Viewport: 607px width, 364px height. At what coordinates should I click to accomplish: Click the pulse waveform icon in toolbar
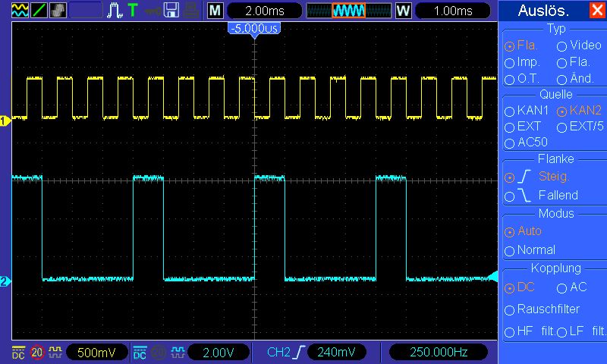[115, 11]
